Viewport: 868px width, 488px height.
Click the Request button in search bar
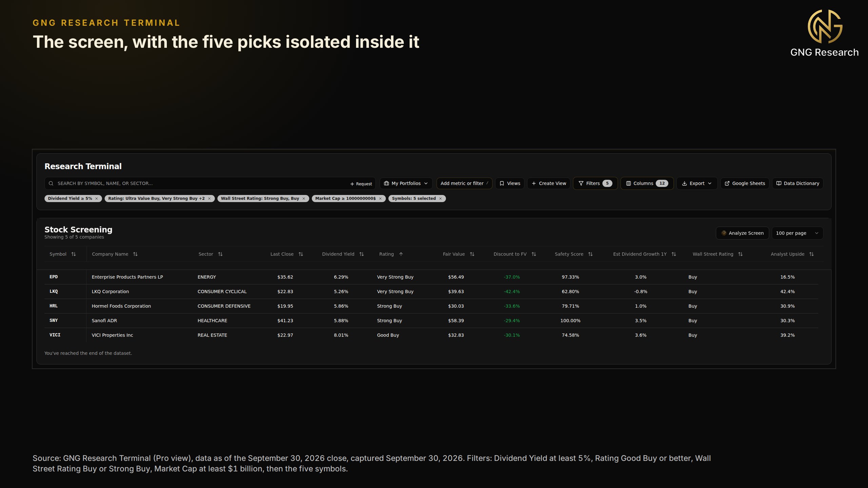pos(361,184)
